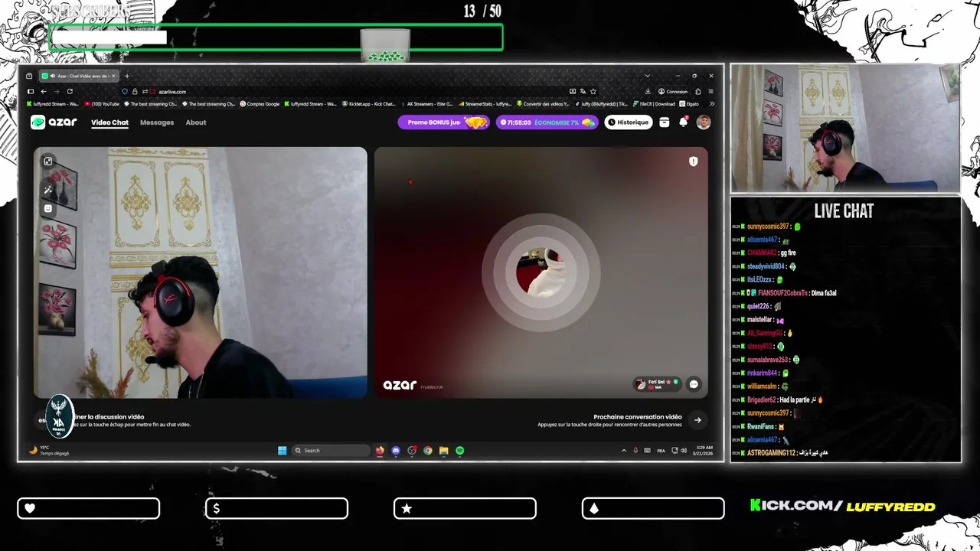Image resolution: width=980 pixels, height=551 pixels.
Task: Show hidden system tray icons
Action: [x=623, y=451]
